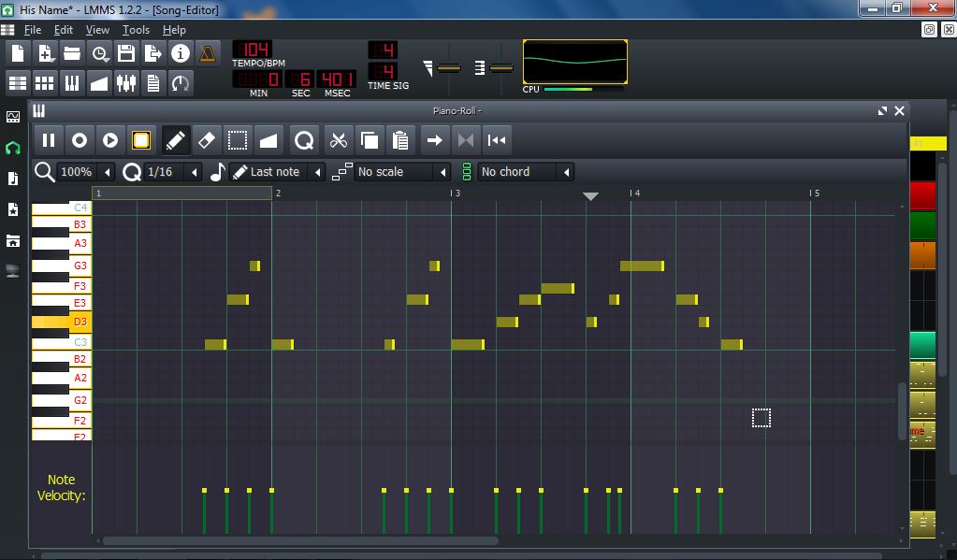
Task: Show the Song-Editor window
Action: (18, 83)
